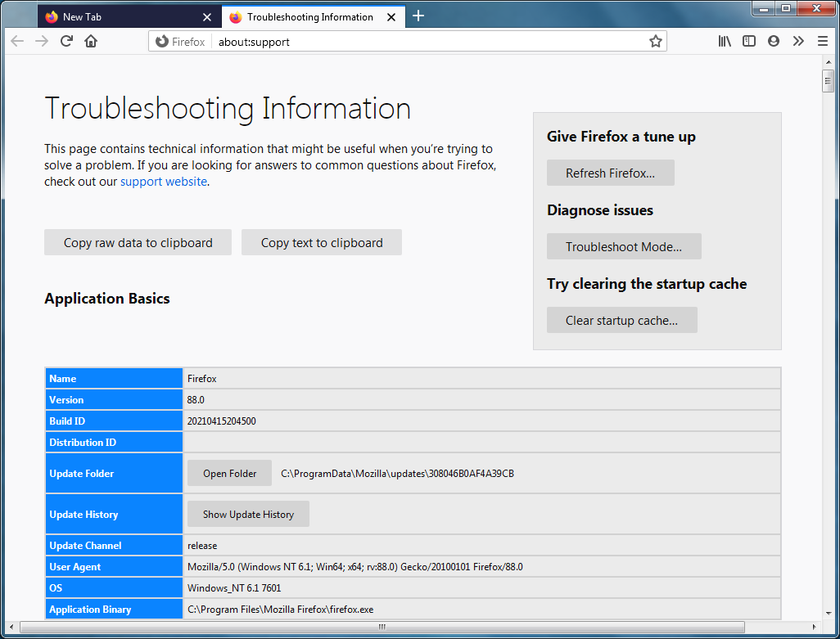Open the Library icon
The height and width of the screenshot is (639, 840).
pos(724,41)
